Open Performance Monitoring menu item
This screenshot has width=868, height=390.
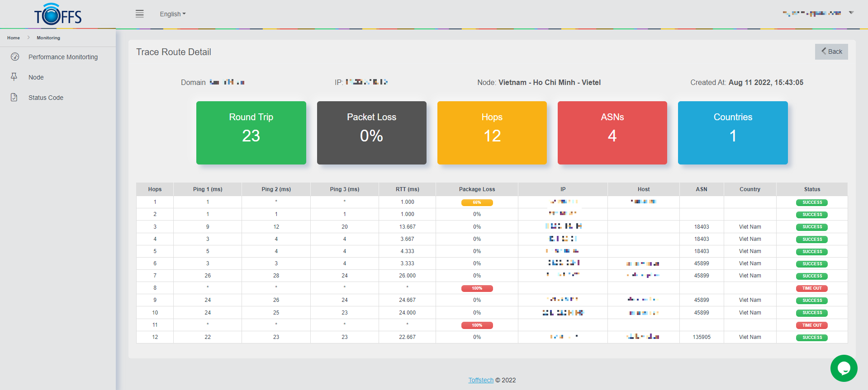[x=63, y=57]
